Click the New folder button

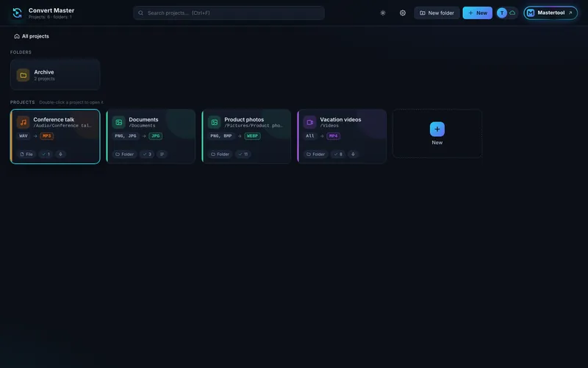click(437, 13)
